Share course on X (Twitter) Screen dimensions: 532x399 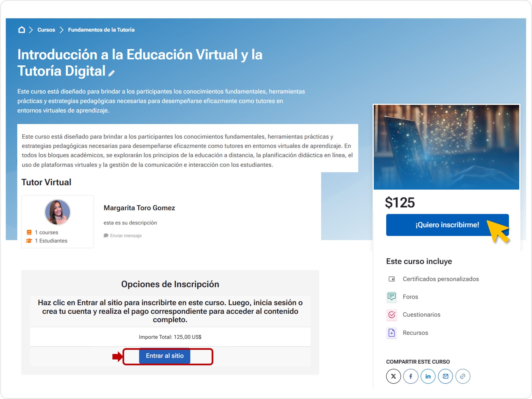[x=393, y=376]
